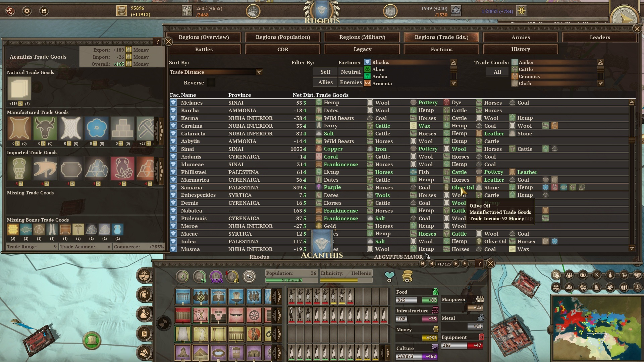Open the CDR ledger page
644x362 pixels.
tap(283, 49)
